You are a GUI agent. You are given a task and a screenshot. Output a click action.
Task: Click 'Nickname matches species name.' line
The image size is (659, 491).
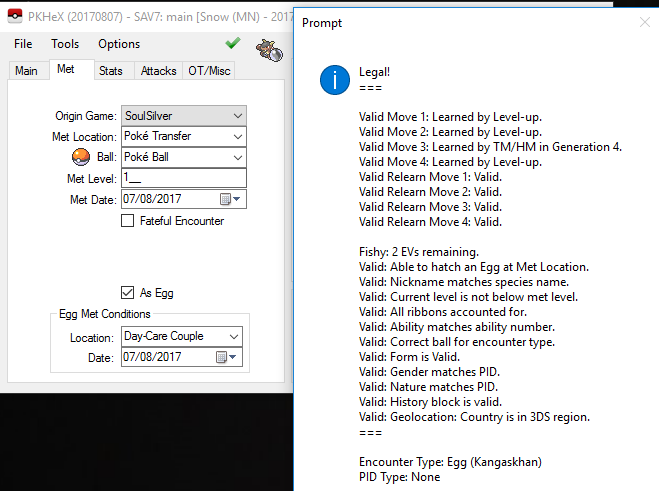point(464,282)
